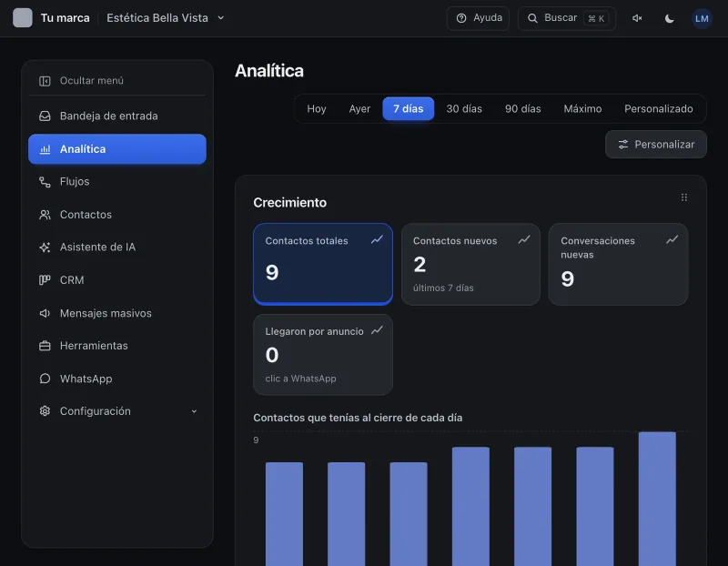Click the Analítica page title
Screen dimensions: 728x566
tap(269, 71)
